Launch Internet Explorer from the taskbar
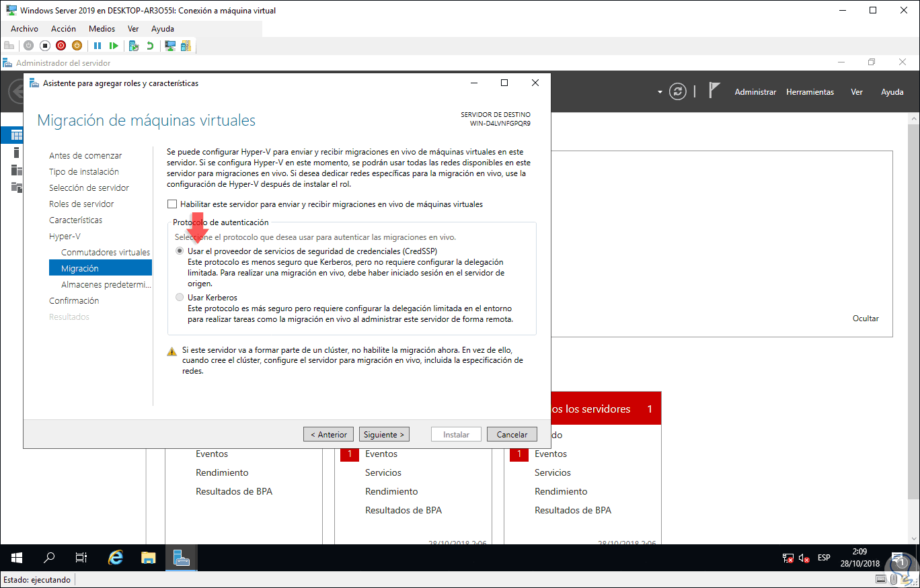The height and width of the screenshot is (588, 920). point(116,558)
